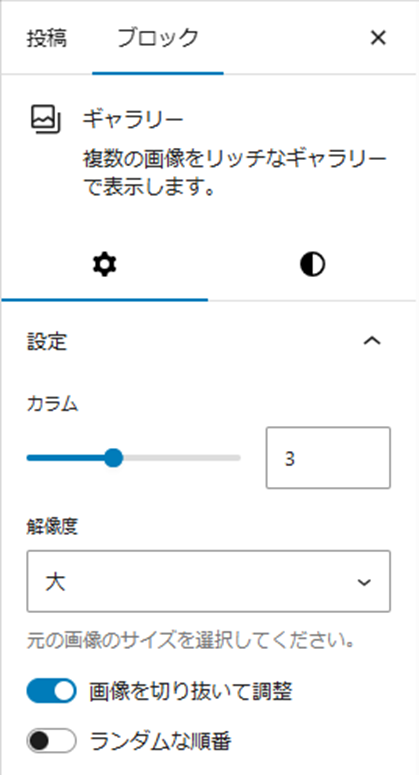This screenshot has width=419, height=775.
Task: Open the settings gear tab
Action: (x=105, y=265)
